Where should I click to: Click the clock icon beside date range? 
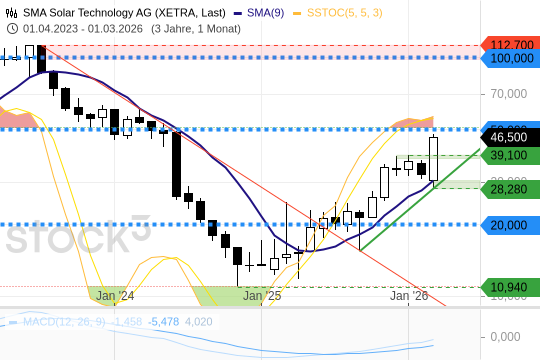coord(12,29)
